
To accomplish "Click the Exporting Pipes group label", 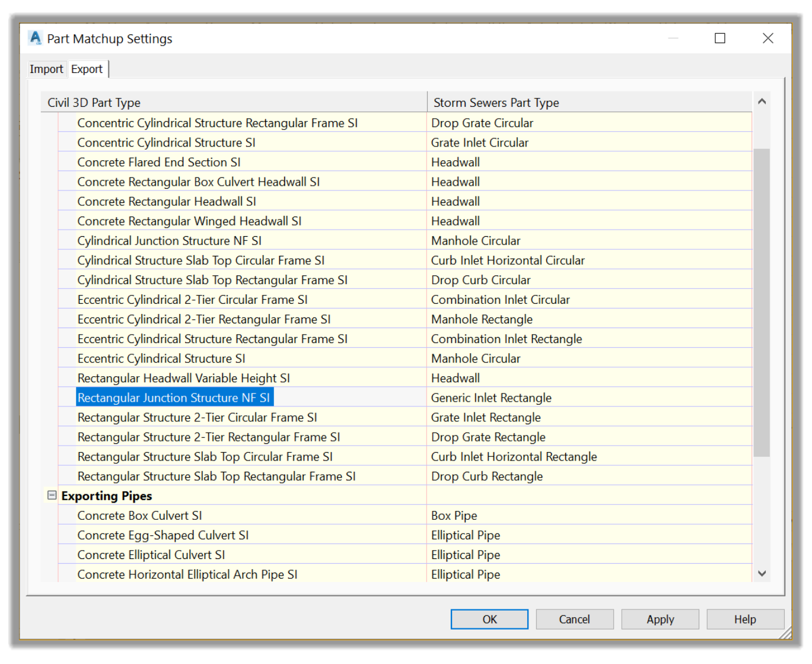I will [x=106, y=495].
